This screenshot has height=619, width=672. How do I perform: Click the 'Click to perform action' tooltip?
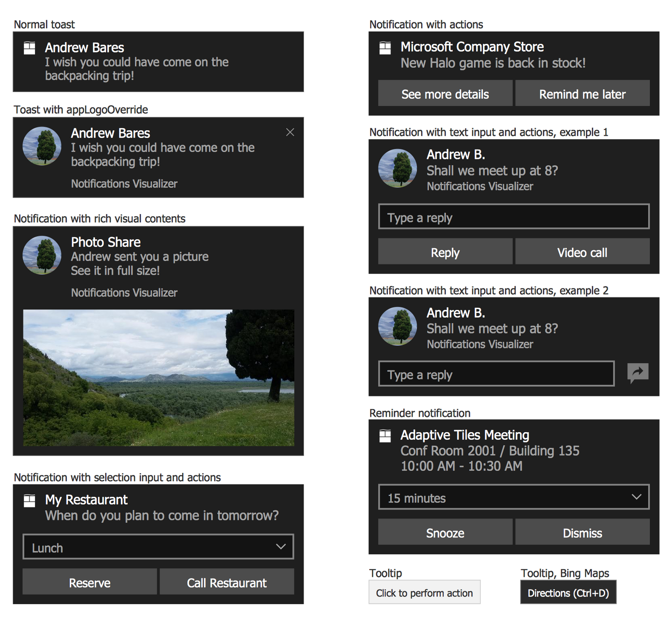point(425,592)
